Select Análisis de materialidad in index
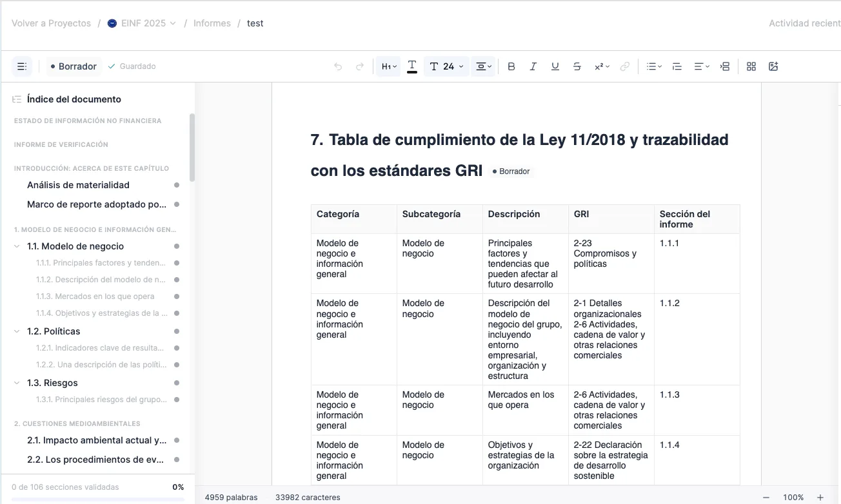 click(x=78, y=185)
